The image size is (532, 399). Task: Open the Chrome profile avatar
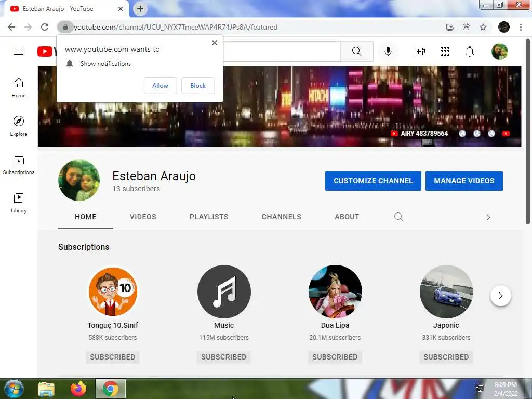point(504,27)
